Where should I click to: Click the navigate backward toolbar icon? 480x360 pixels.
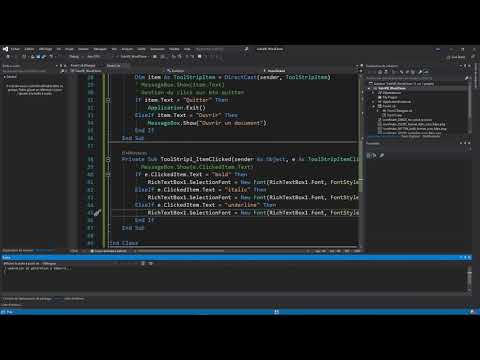pyautogui.click(x=8, y=57)
